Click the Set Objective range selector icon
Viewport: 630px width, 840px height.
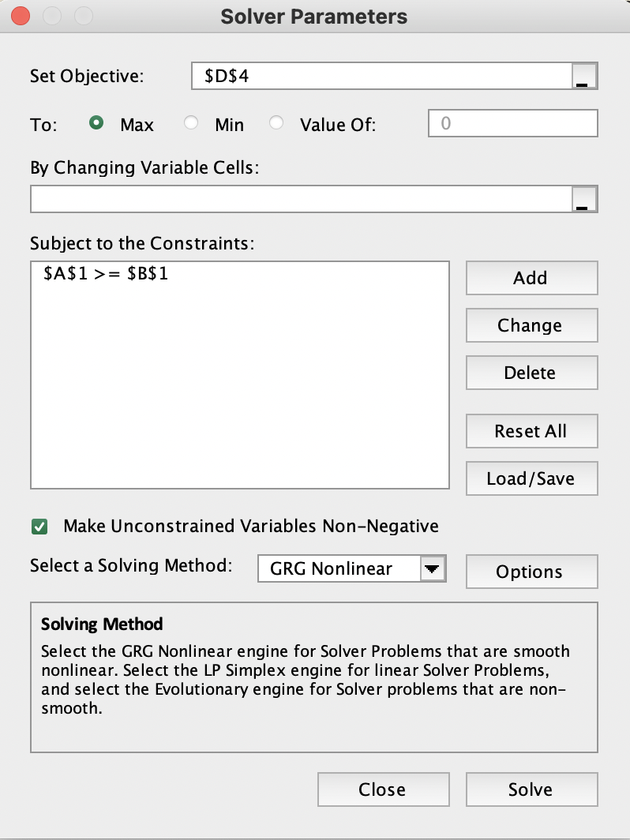pos(584,77)
